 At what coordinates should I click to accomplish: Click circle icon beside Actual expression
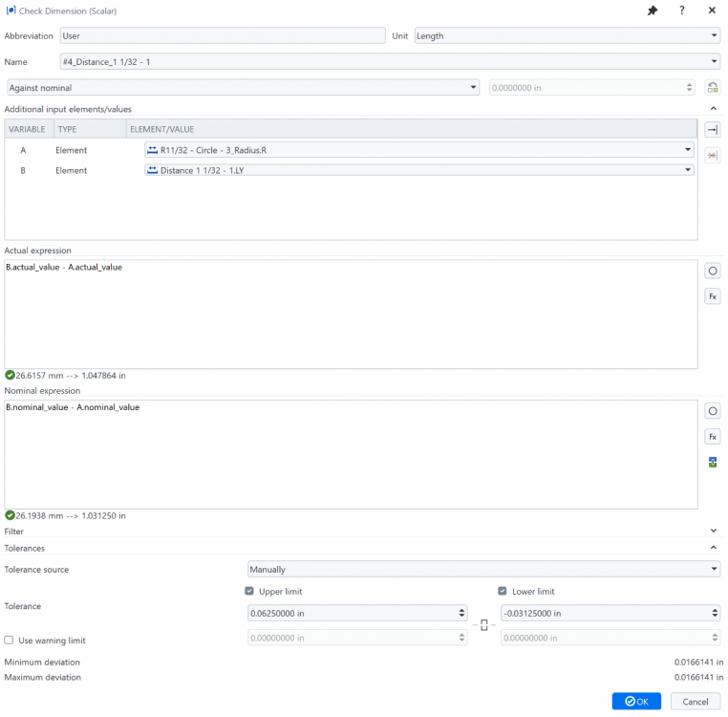(x=712, y=272)
